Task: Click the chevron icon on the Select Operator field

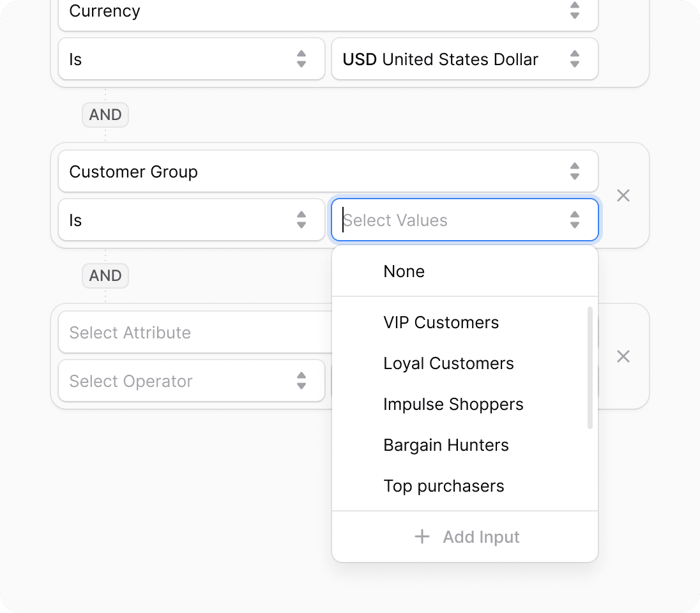Action: (300, 381)
